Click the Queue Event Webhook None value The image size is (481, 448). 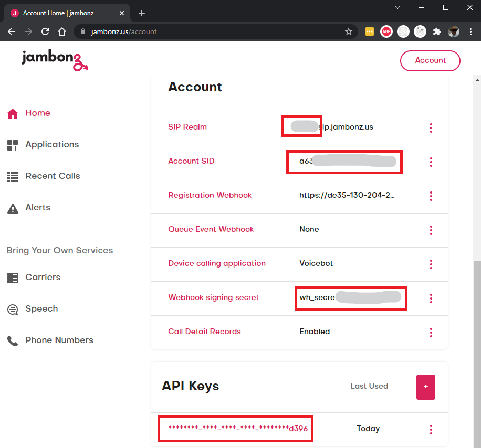[x=309, y=229]
